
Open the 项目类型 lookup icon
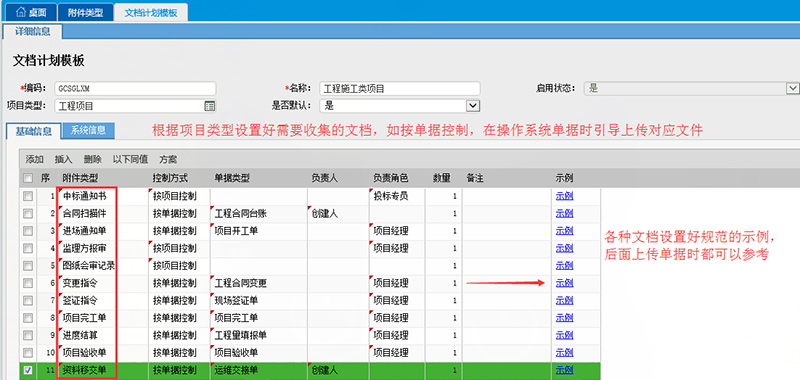pos(210,106)
